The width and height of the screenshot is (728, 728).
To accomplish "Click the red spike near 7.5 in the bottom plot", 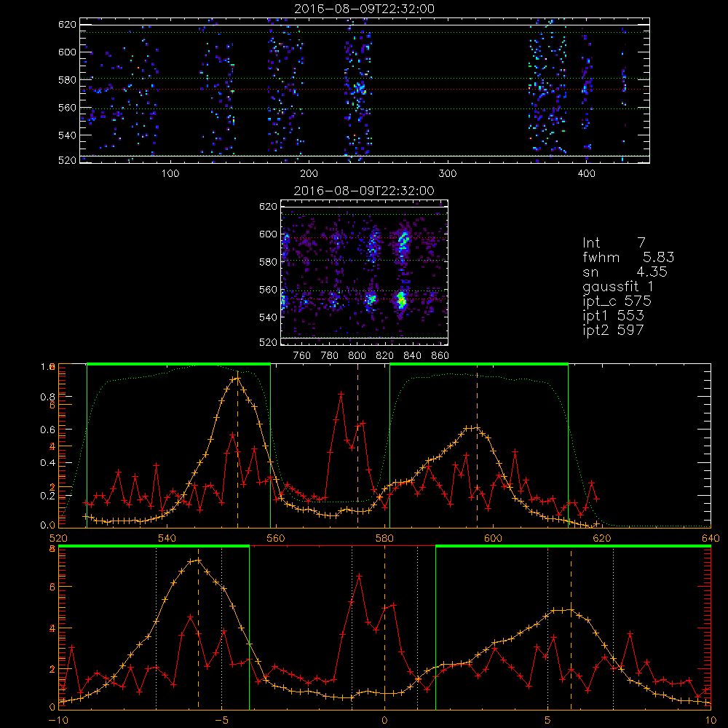I will click(x=630, y=633).
